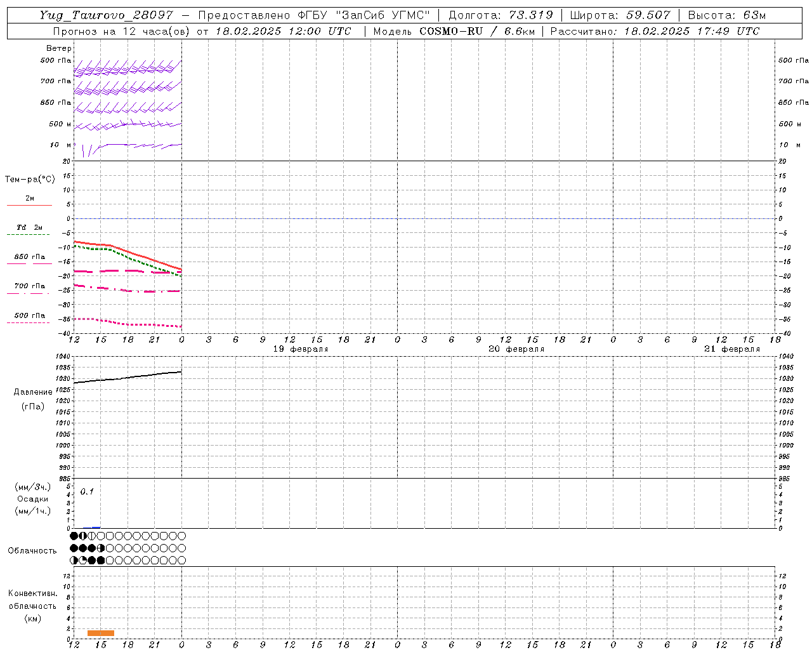This screenshot has height=650, width=812.
Task: Click the (мм/1ч.) units label
Action: (33, 511)
